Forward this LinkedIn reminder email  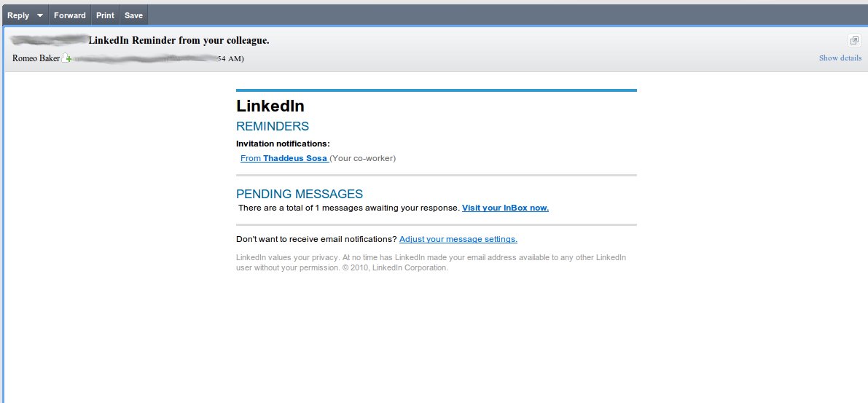69,15
